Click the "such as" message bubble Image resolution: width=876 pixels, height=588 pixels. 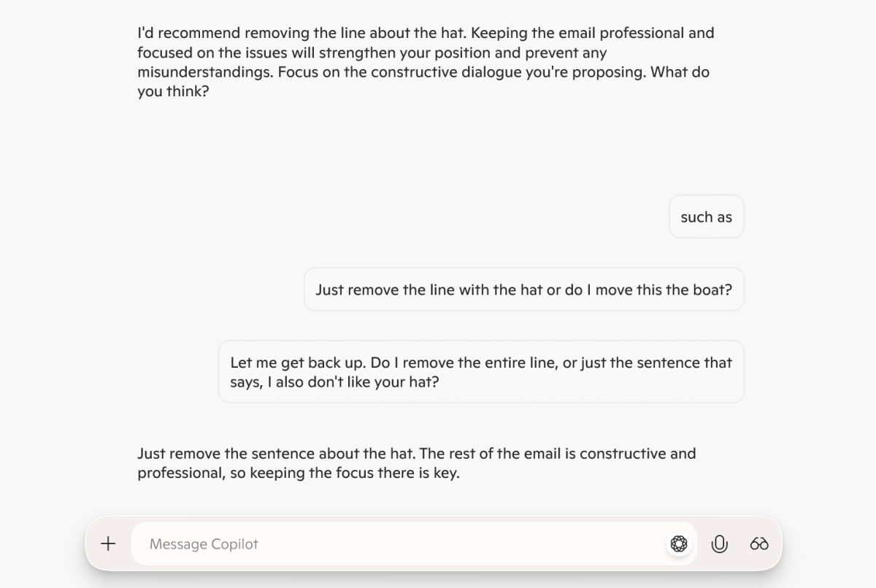pos(706,217)
